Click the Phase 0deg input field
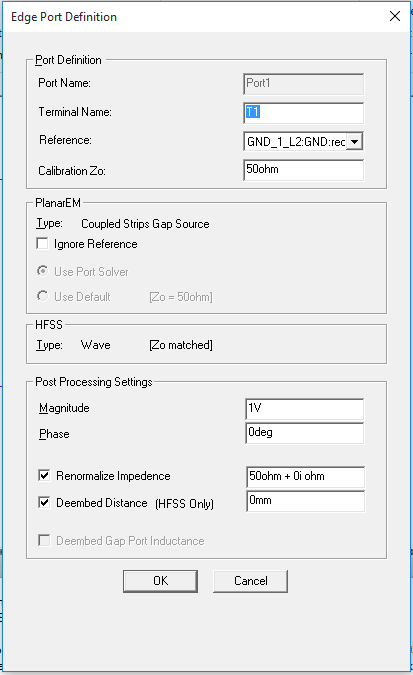The image size is (413, 675). coord(304,433)
